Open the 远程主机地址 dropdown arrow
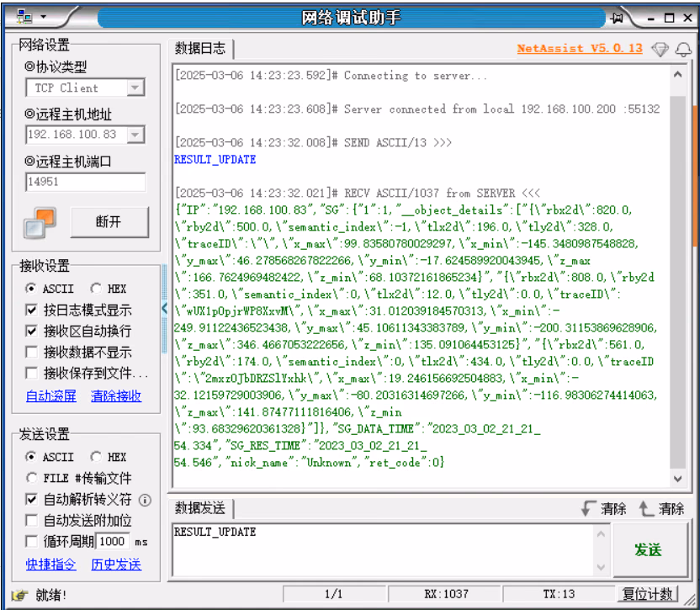The height and width of the screenshot is (610, 700). pos(135,135)
